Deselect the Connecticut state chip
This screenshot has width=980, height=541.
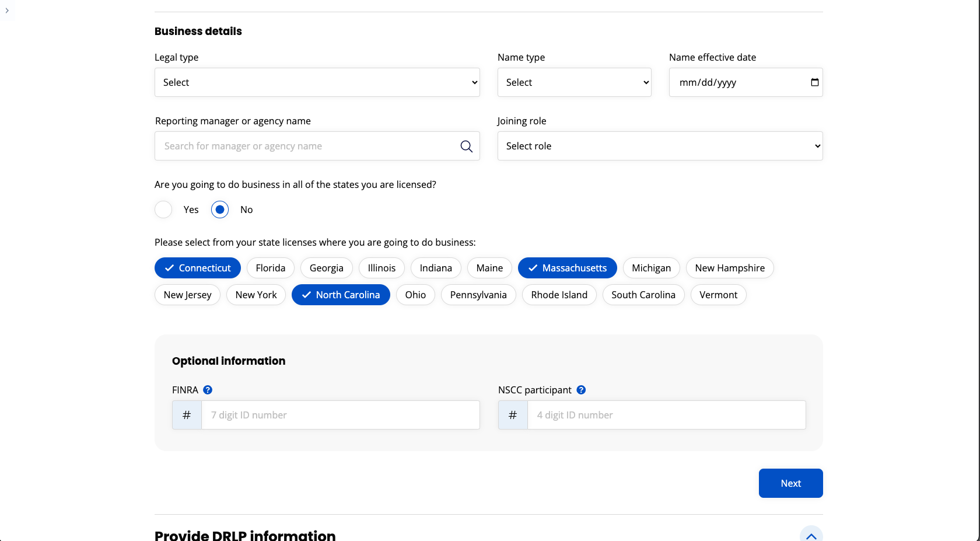(198, 268)
